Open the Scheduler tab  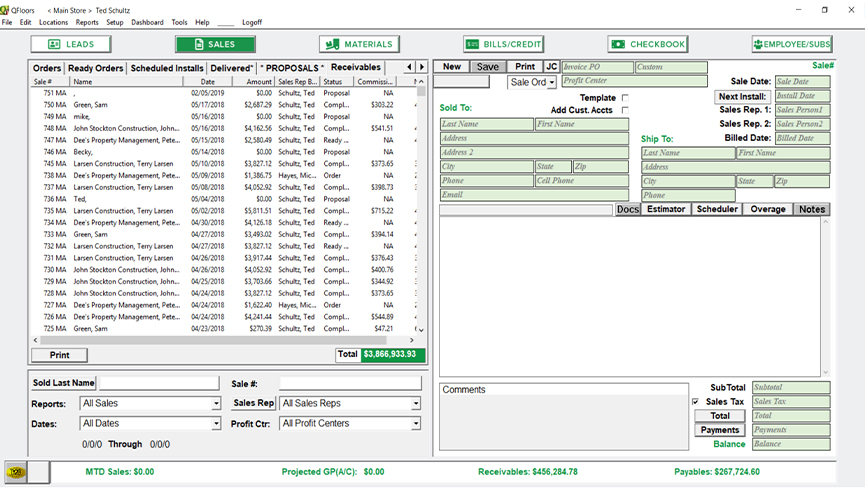[x=717, y=210]
